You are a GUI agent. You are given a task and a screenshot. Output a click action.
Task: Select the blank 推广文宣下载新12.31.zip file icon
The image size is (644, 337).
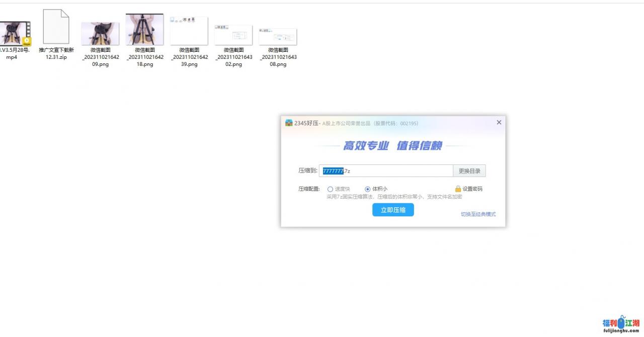[x=56, y=27]
